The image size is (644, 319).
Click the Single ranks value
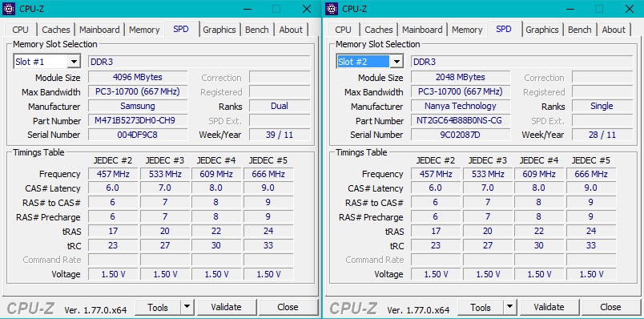602,106
